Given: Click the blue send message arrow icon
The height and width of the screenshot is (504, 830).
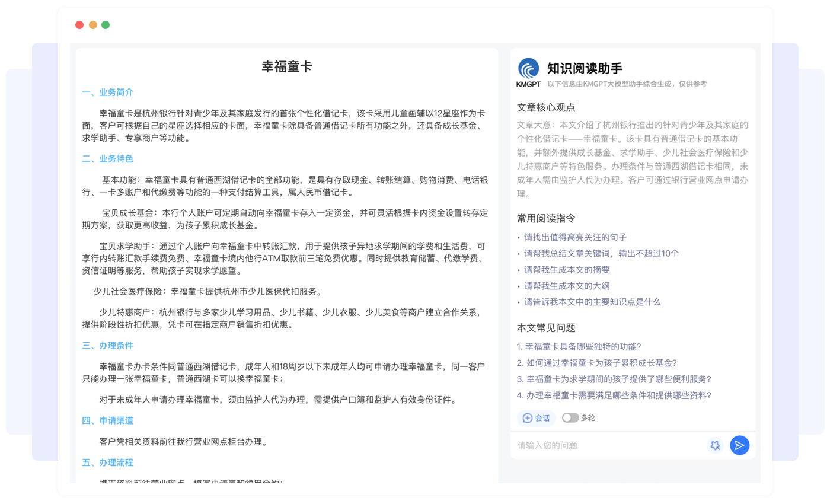Looking at the screenshot, I should point(739,445).
